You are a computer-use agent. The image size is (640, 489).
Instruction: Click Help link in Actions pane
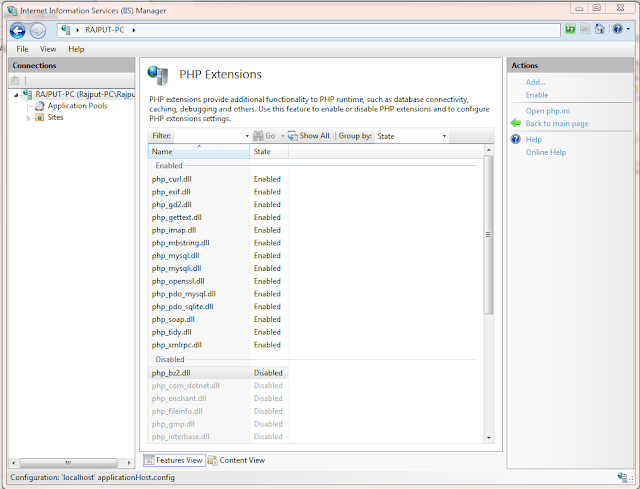(x=533, y=140)
